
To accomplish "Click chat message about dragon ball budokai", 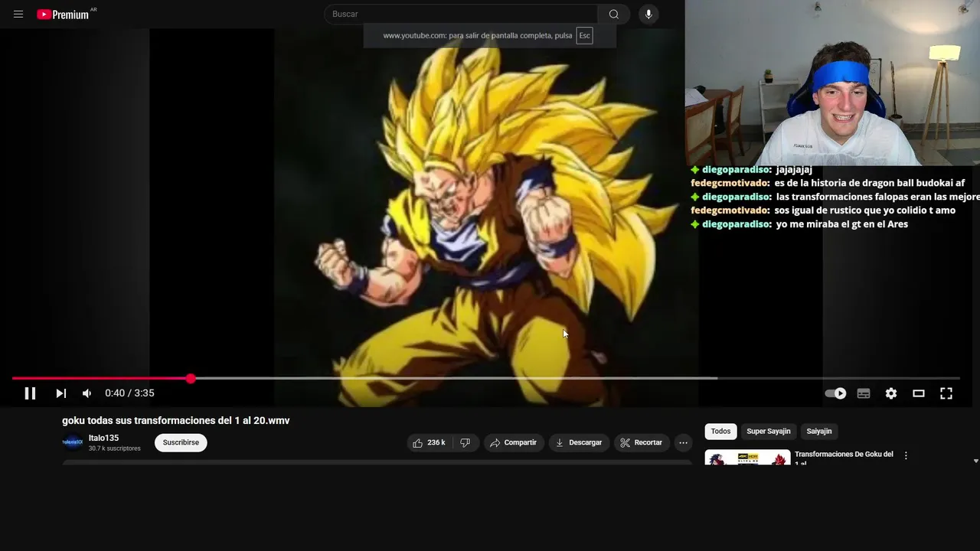I will 828,183.
